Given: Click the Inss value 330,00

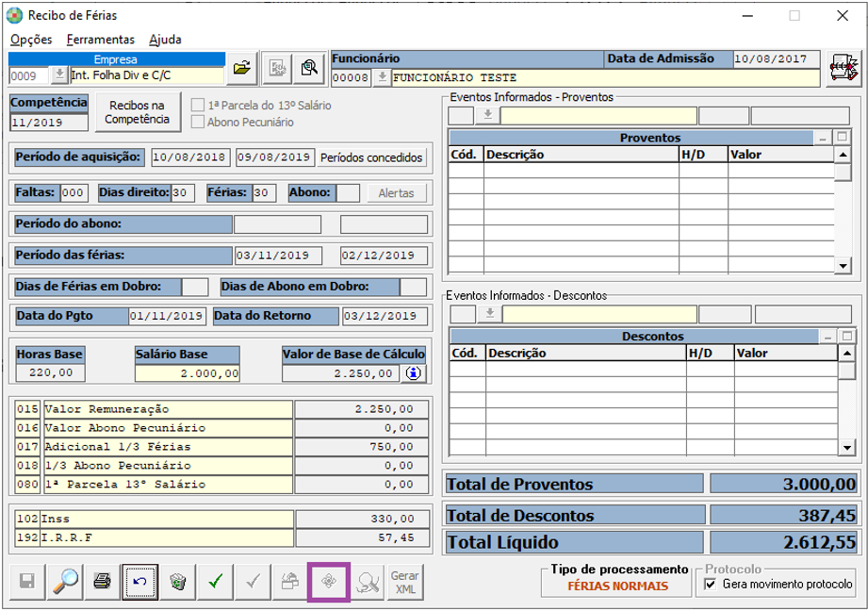Looking at the screenshot, I should tap(363, 519).
